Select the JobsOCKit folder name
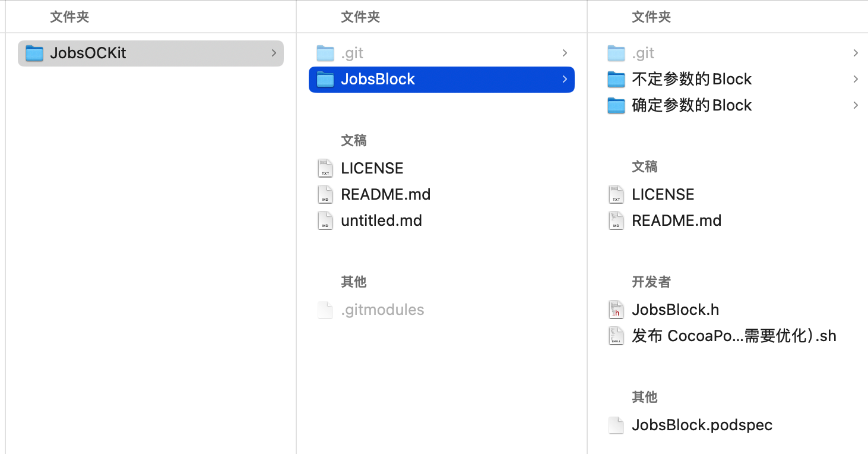 point(88,53)
